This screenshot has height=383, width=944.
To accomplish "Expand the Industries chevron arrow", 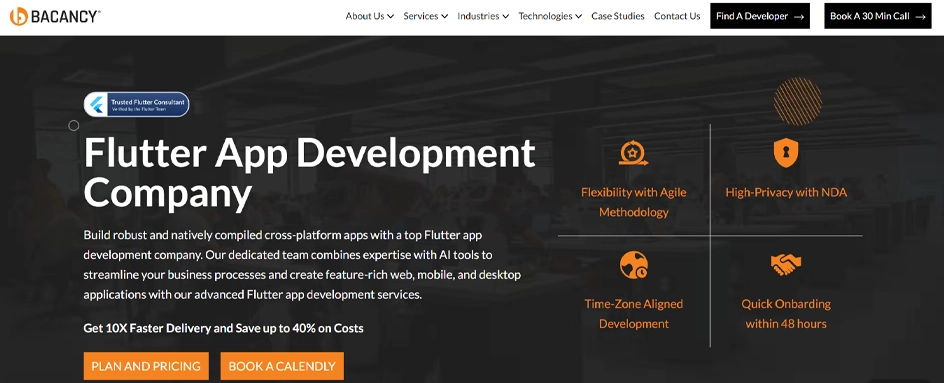I will pyautogui.click(x=506, y=17).
